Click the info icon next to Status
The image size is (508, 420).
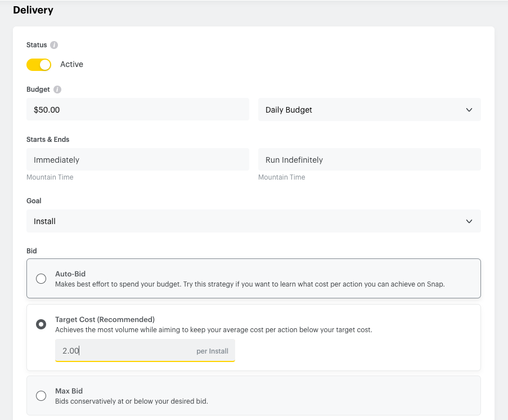click(54, 45)
